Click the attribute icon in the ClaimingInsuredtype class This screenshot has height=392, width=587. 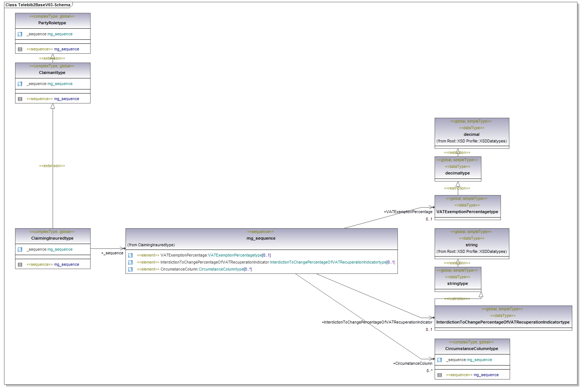pyautogui.click(x=20, y=250)
